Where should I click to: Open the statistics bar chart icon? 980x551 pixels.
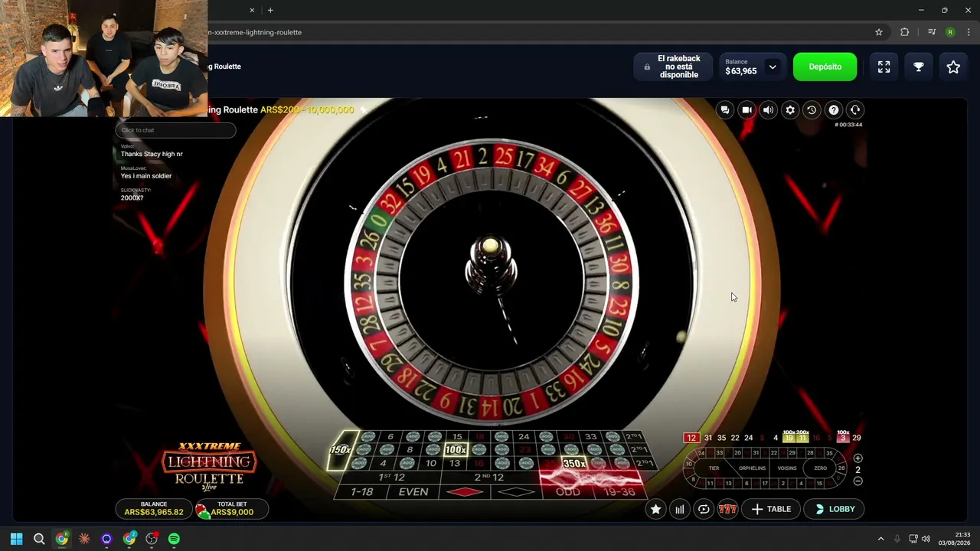pyautogui.click(x=679, y=509)
